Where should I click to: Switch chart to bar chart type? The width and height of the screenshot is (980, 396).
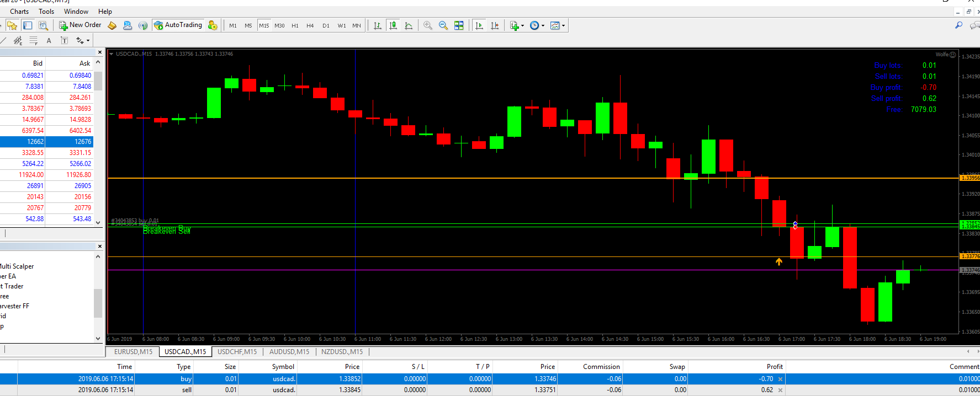click(378, 25)
